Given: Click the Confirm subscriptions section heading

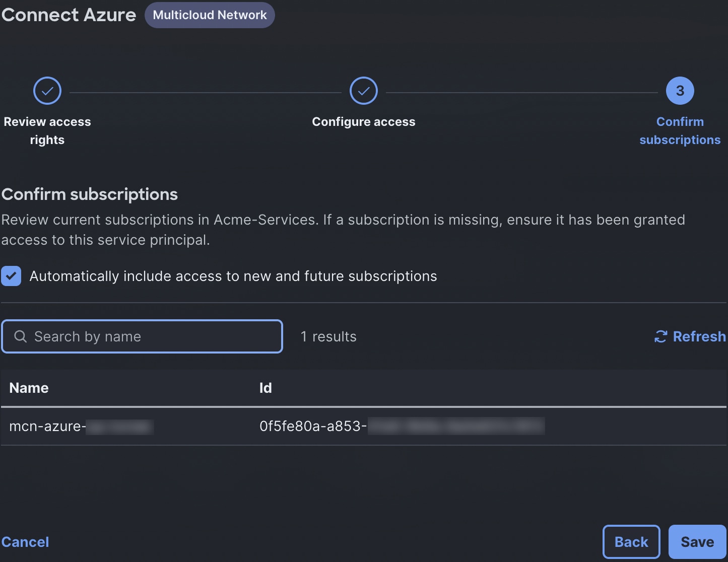Looking at the screenshot, I should pyautogui.click(x=90, y=194).
